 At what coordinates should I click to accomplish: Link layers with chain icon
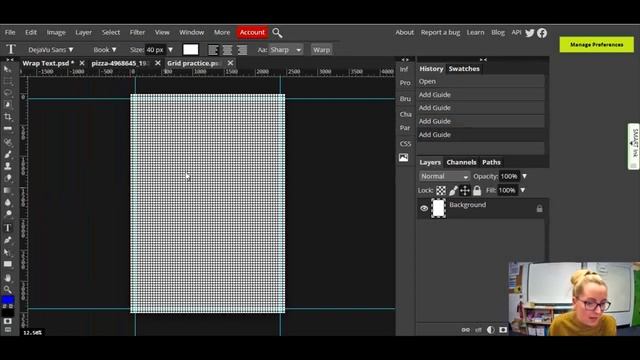pos(465,330)
